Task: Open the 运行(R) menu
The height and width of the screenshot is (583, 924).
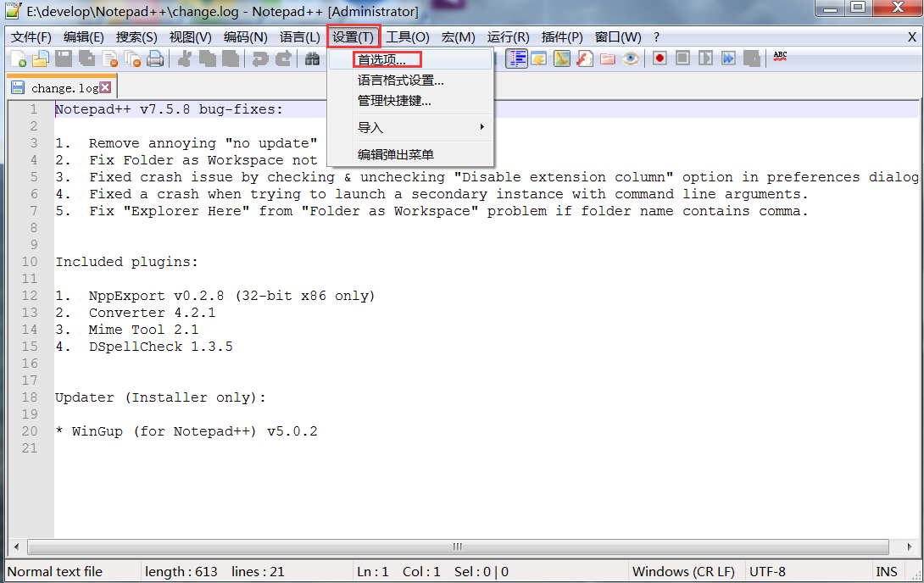Action: [x=509, y=37]
